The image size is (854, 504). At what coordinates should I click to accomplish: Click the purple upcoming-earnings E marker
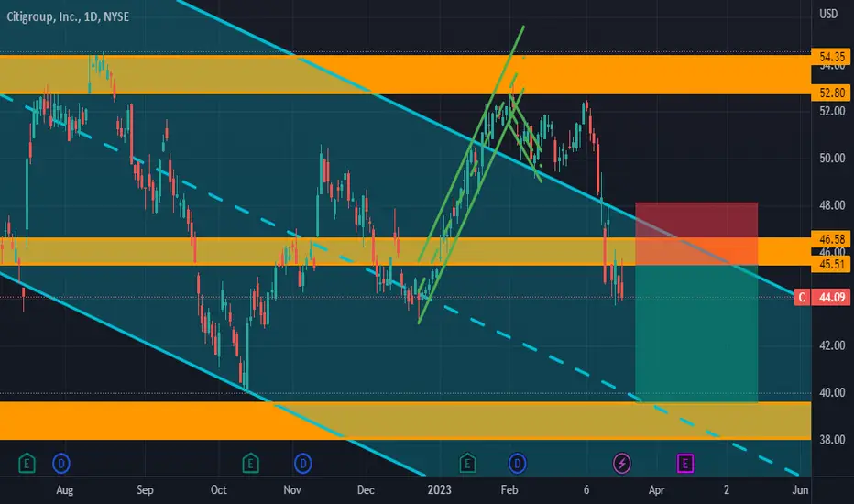[x=685, y=464]
